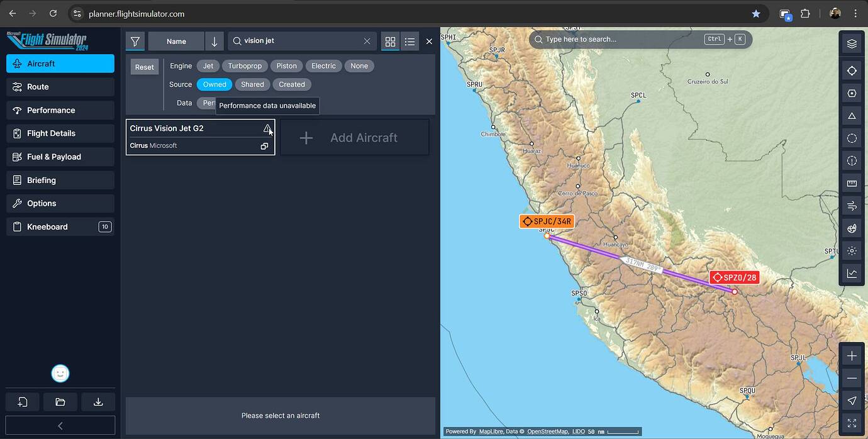Click SPZO/28 arrival label
Screen dimensions: 868x439
coord(734,277)
